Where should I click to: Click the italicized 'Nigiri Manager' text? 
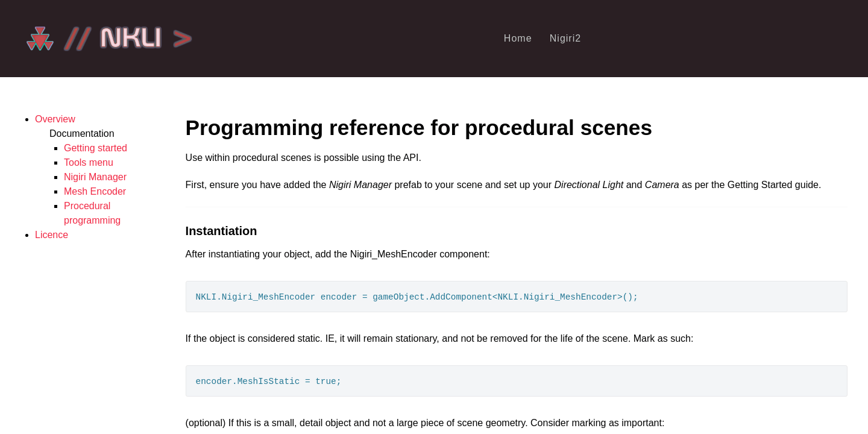360,184
